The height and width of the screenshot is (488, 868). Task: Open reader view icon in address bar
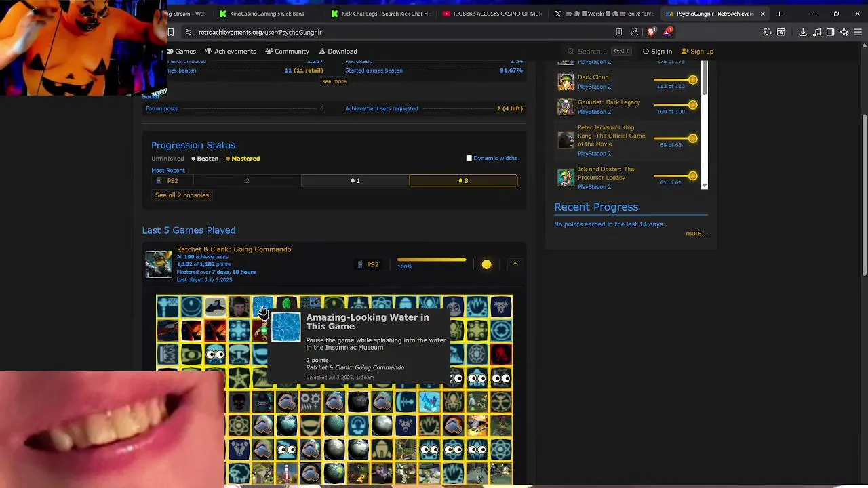[618, 32]
